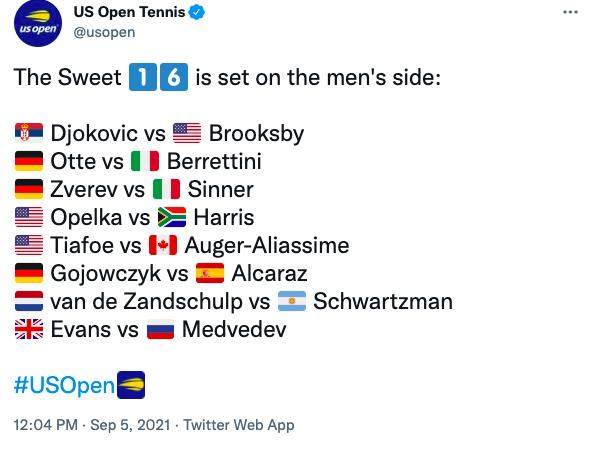Click the keycap number 6 emoji
The image size is (594, 449).
point(174,77)
